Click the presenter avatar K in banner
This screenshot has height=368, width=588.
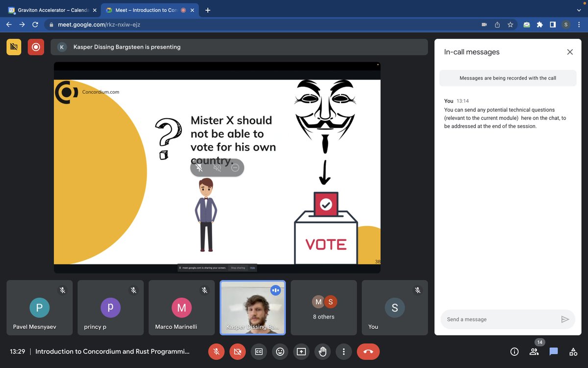pos(62,47)
